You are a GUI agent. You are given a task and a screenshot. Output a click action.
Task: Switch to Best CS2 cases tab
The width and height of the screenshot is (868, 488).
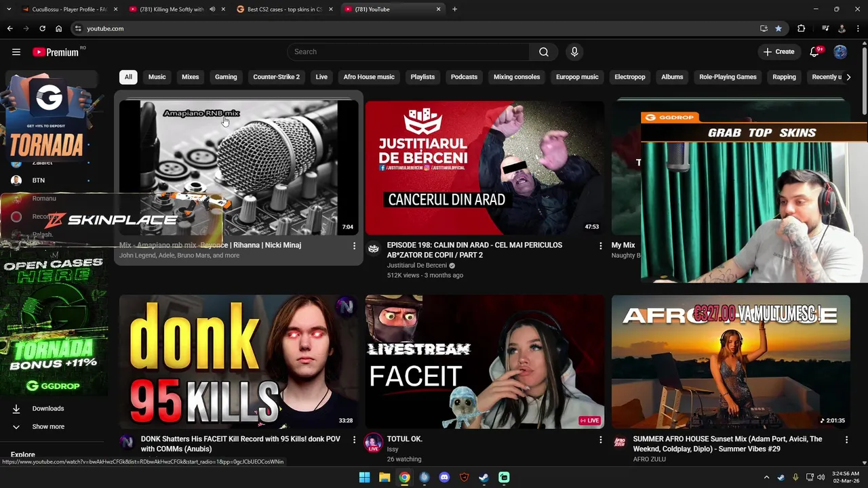pyautogui.click(x=285, y=9)
